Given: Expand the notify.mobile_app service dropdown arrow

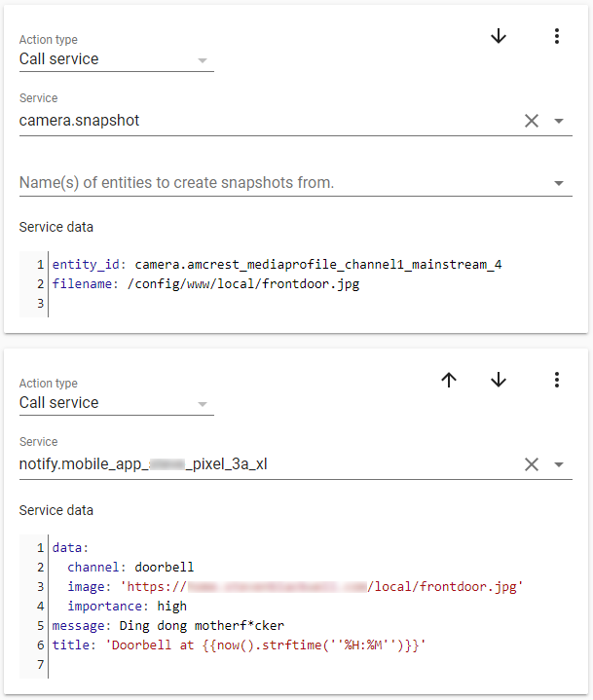Looking at the screenshot, I should [559, 465].
